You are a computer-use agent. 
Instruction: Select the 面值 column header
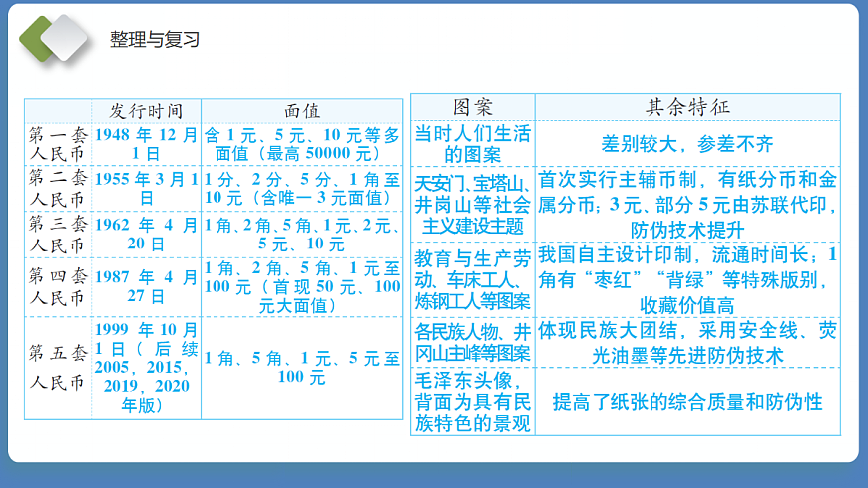point(302,111)
